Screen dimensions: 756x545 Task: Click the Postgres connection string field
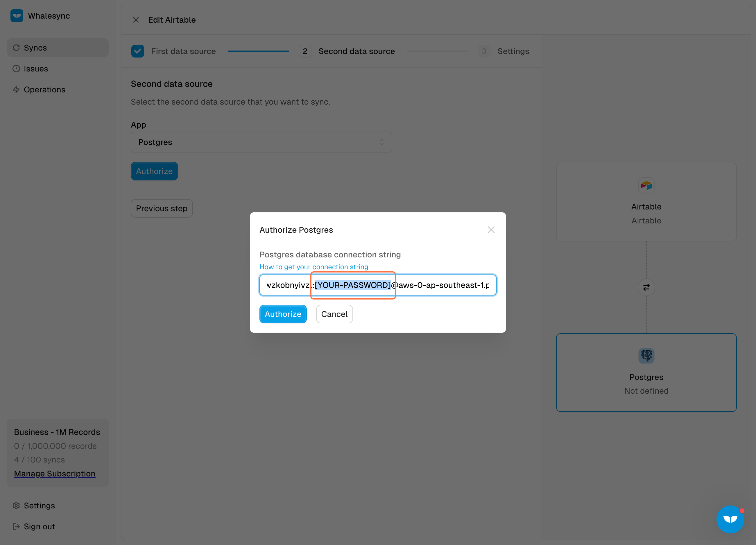(378, 285)
